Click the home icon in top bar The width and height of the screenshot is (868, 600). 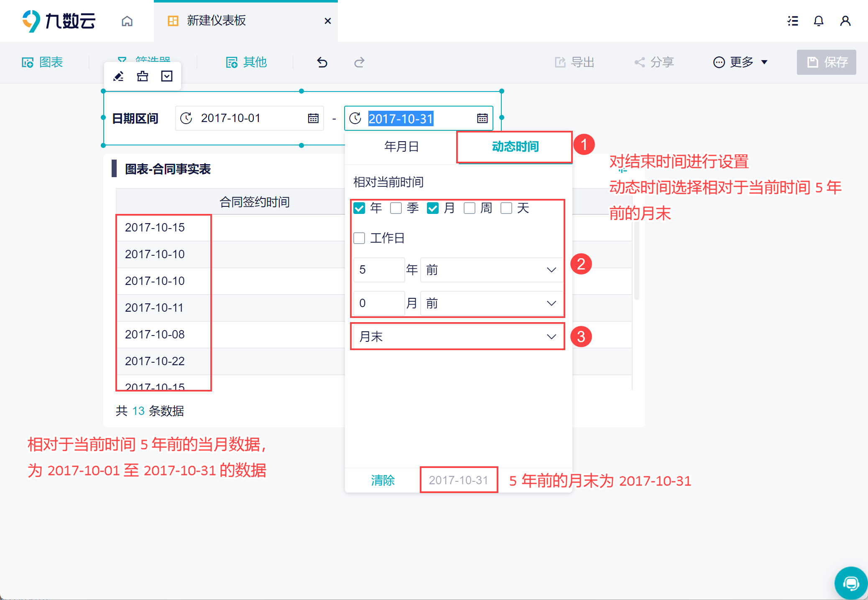[x=127, y=21]
